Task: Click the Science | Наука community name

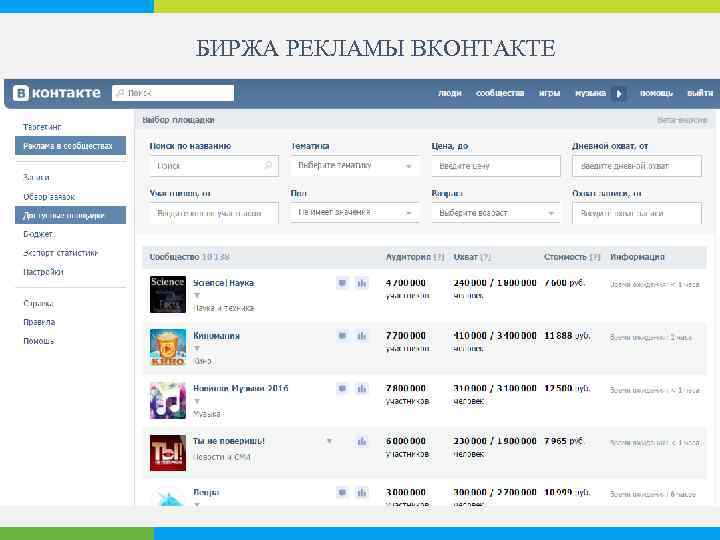Action: [224, 283]
